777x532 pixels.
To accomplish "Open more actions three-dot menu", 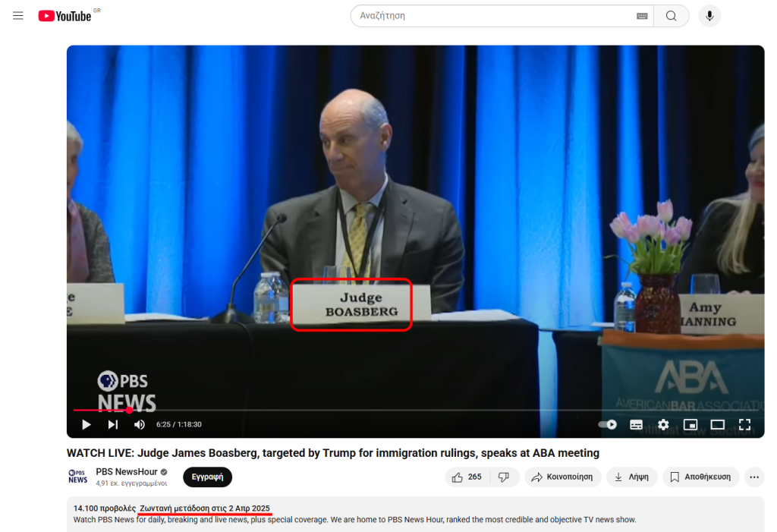I will pos(754,477).
